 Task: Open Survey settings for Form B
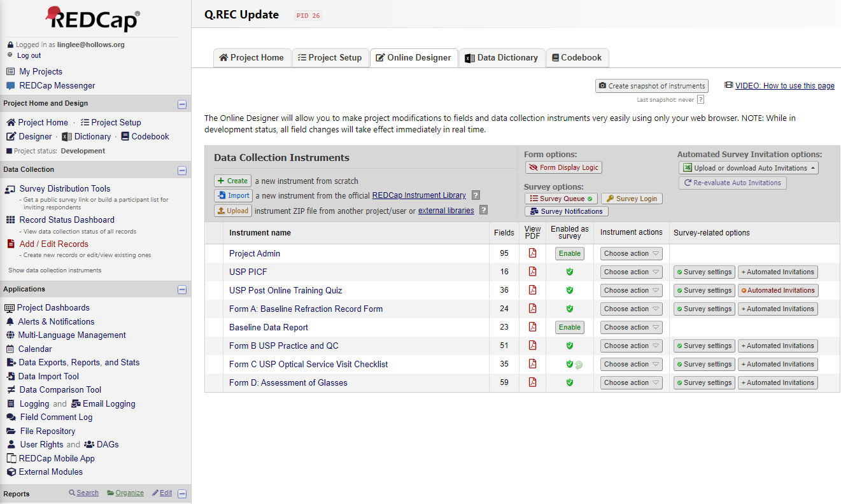pyautogui.click(x=704, y=346)
